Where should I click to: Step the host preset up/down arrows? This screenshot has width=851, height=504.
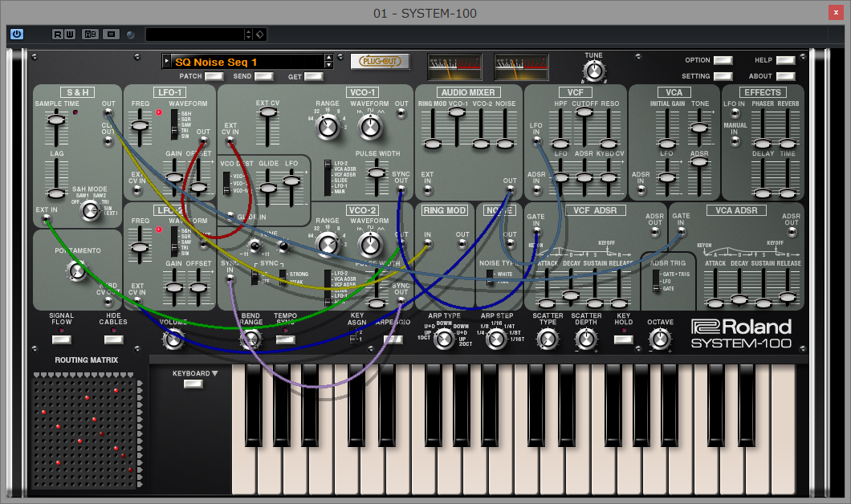pos(249,35)
